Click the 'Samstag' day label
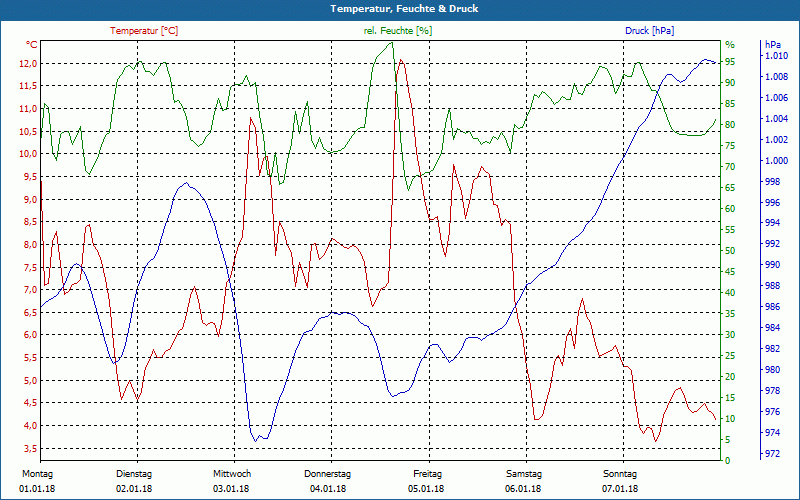The image size is (800, 500). 523,474
